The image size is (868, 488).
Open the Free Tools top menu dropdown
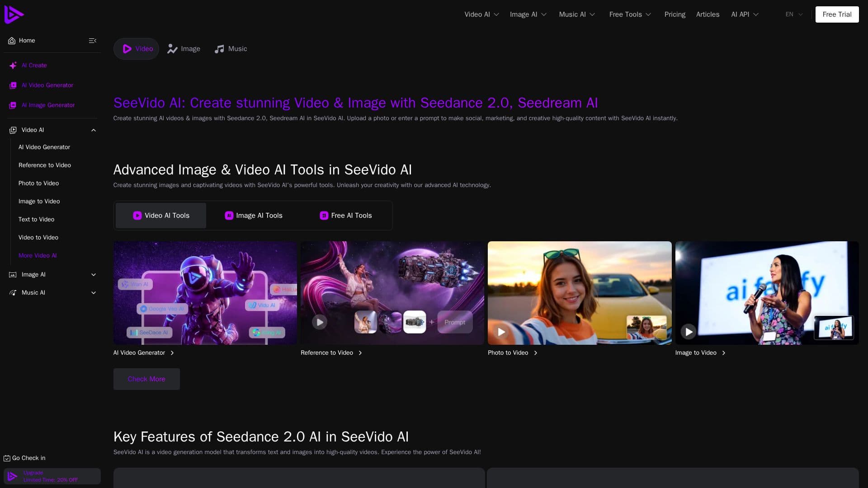[x=630, y=14]
